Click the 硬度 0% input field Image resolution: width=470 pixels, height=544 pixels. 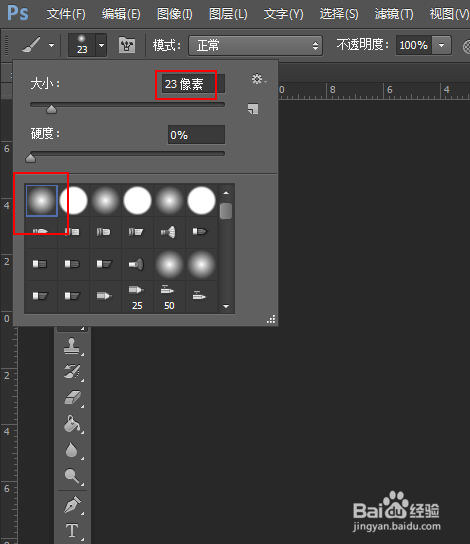[x=196, y=135]
